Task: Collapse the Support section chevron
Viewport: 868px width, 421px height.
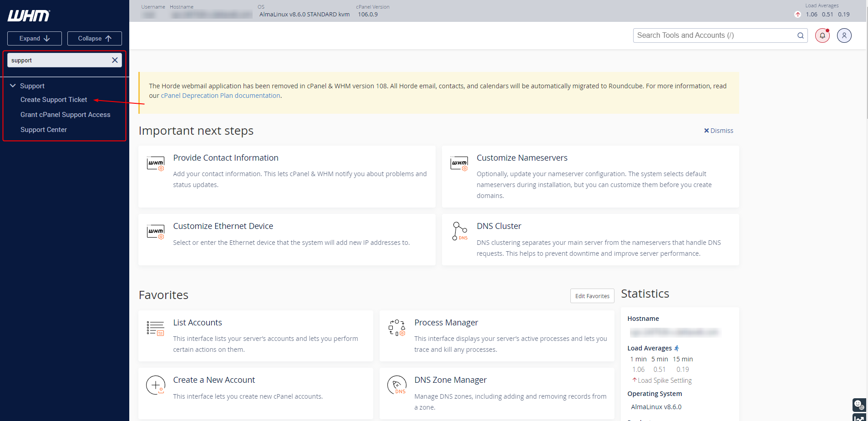Action: click(x=13, y=86)
